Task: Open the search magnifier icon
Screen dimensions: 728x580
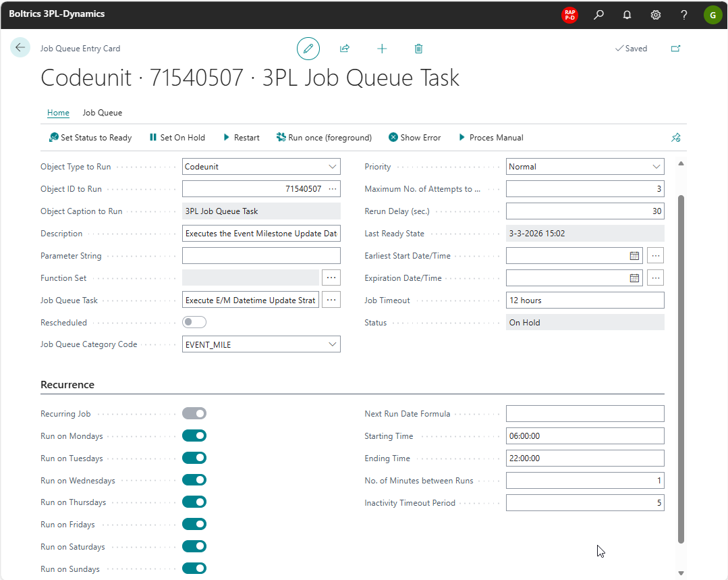Action: (x=598, y=15)
